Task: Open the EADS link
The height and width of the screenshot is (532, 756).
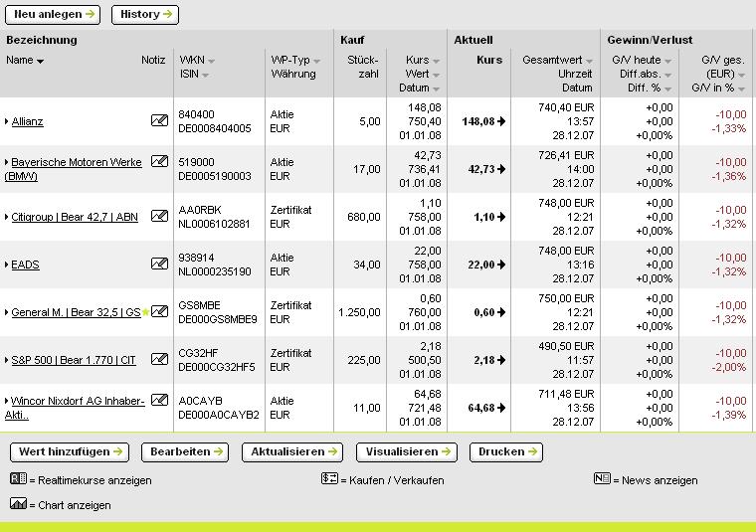Action: tap(25, 265)
